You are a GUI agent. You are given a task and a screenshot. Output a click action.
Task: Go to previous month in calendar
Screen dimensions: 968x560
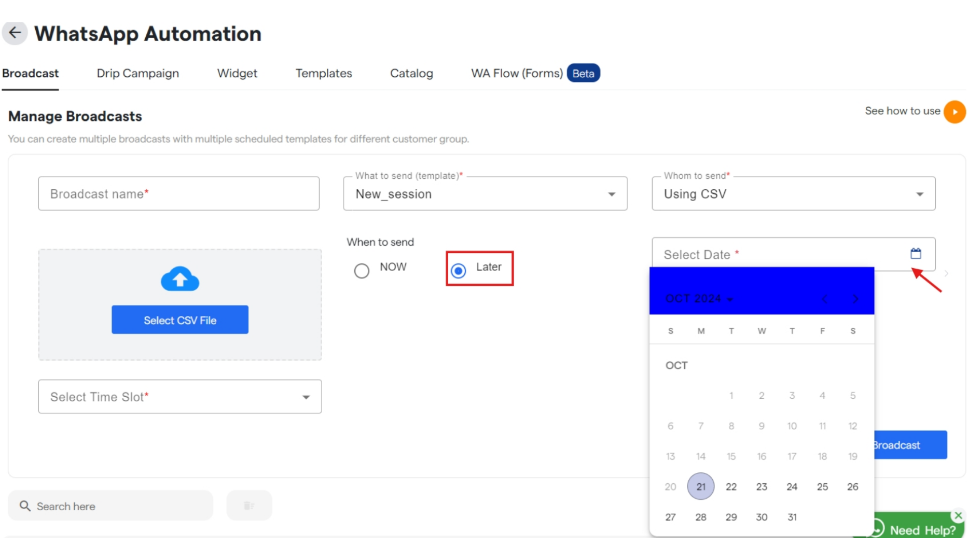pos(825,299)
